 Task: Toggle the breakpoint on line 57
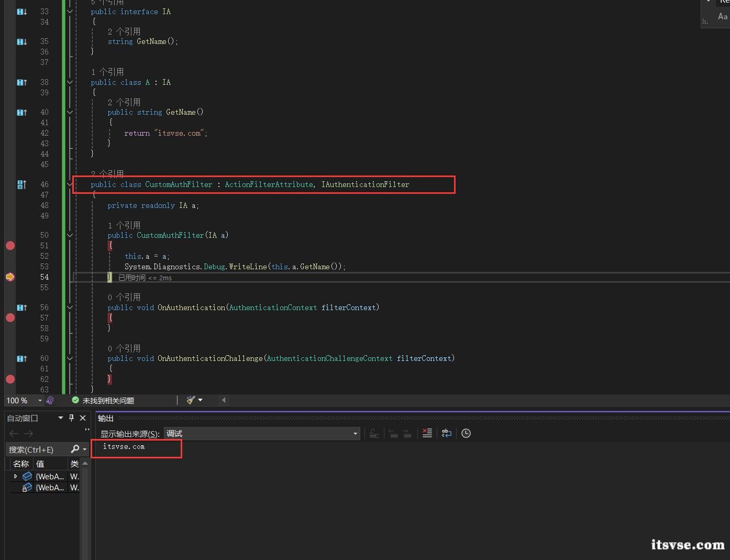click(x=10, y=317)
